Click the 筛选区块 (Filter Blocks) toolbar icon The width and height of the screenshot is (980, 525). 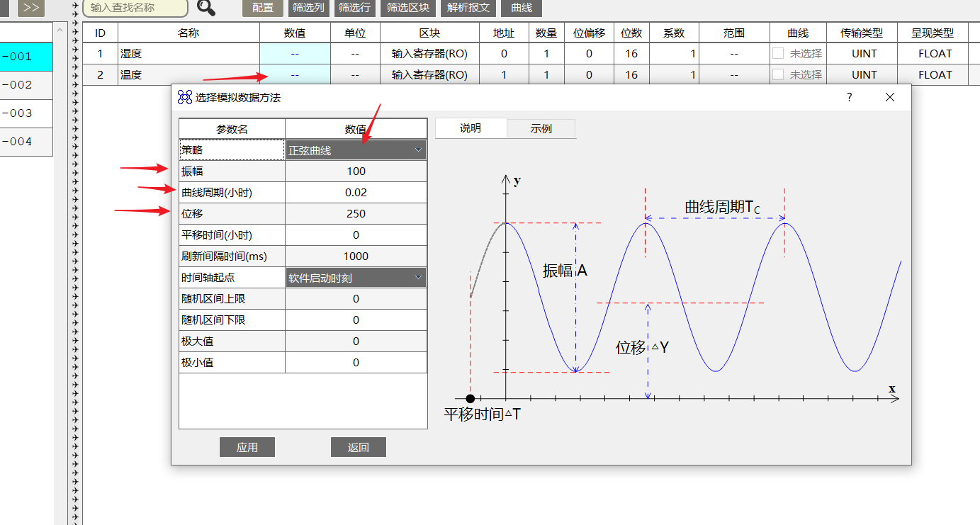pos(407,8)
